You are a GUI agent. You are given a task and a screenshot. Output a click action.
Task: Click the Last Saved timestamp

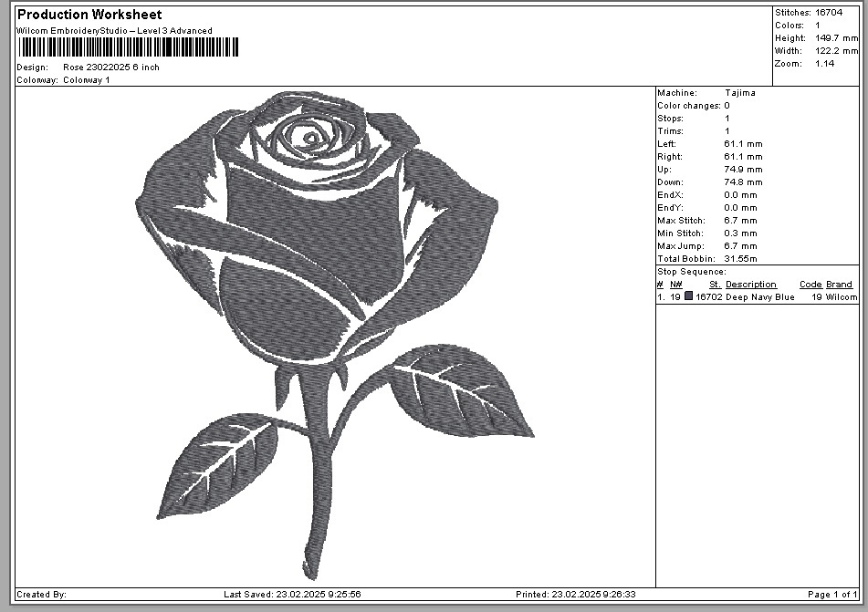pyautogui.click(x=292, y=595)
